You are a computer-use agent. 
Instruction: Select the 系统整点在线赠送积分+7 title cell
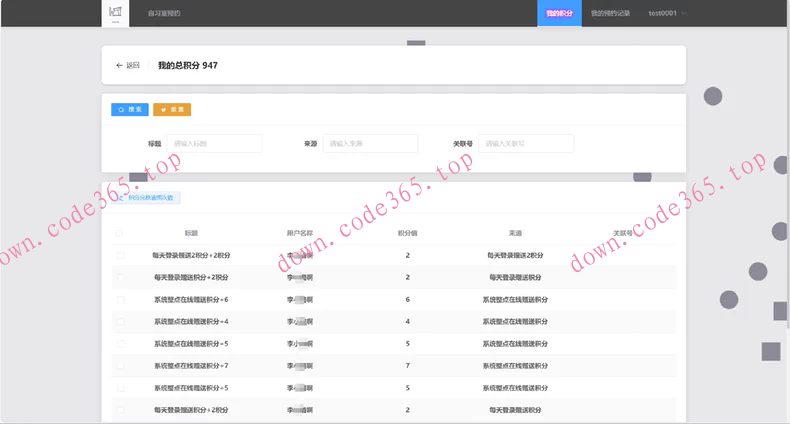pos(191,366)
